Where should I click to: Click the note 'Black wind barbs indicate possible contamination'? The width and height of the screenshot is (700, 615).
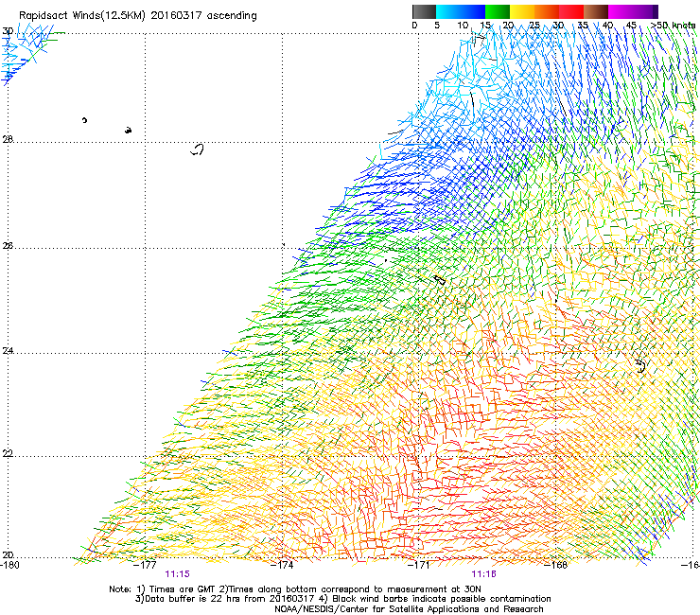[x=442, y=599]
